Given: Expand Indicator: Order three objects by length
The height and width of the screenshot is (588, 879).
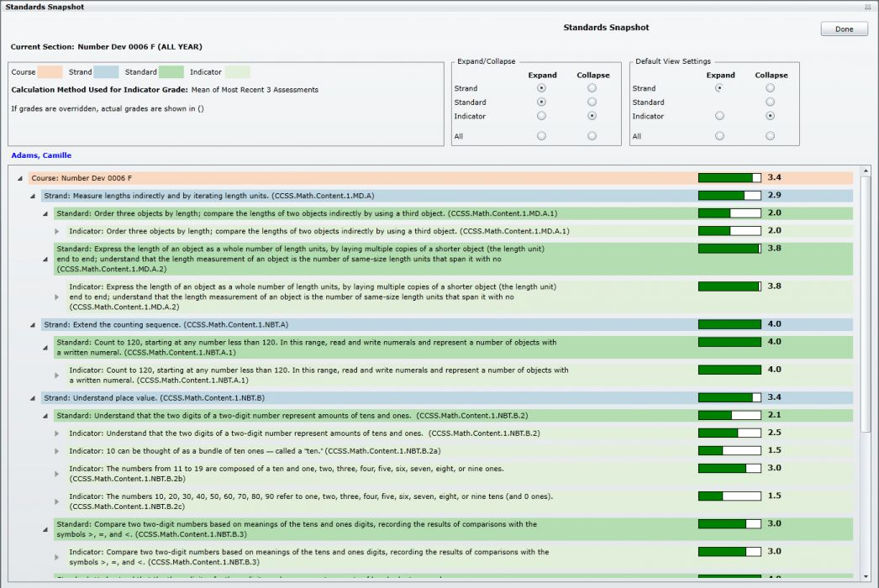Looking at the screenshot, I should coord(56,231).
